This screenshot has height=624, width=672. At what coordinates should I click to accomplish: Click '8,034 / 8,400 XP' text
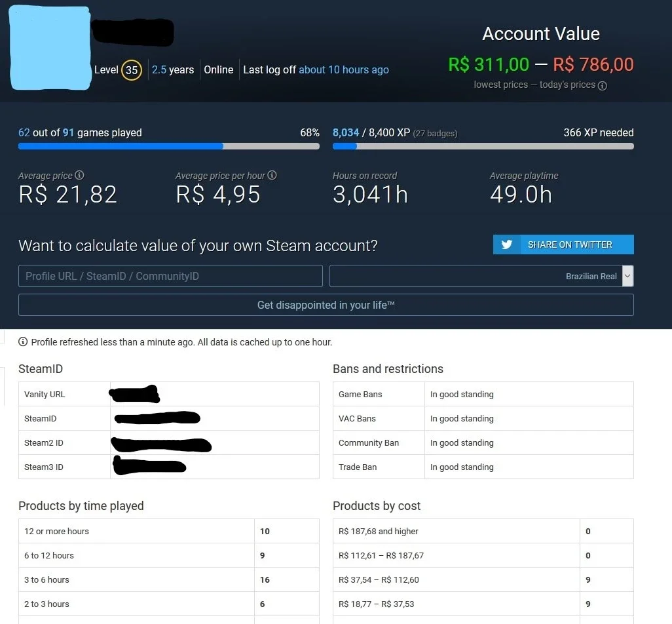[371, 132]
